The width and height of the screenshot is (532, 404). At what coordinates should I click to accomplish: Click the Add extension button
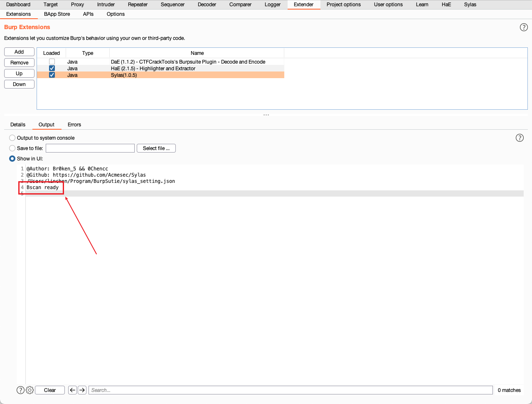coord(19,52)
